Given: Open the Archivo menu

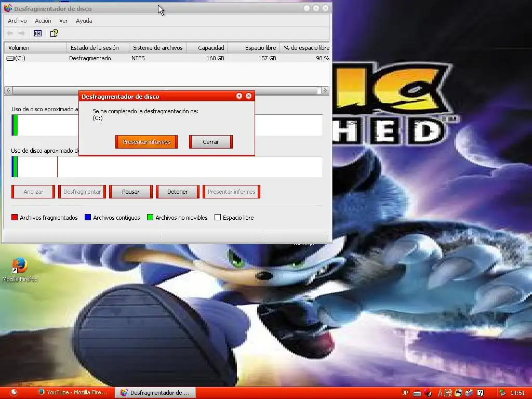Looking at the screenshot, I should 17,21.
